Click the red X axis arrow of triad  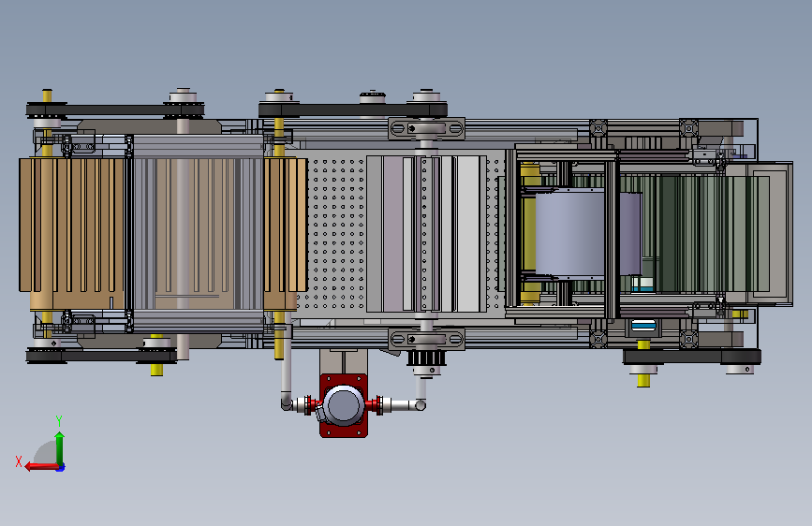coord(41,467)
